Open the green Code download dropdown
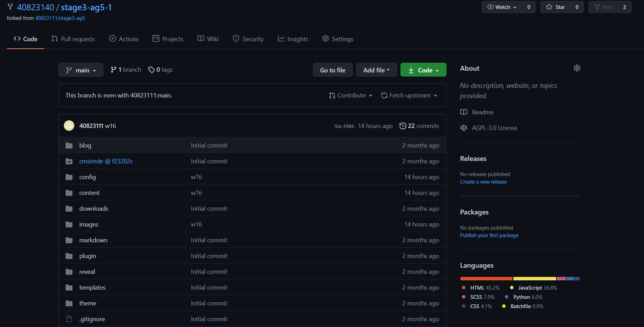 click(423, 70)
